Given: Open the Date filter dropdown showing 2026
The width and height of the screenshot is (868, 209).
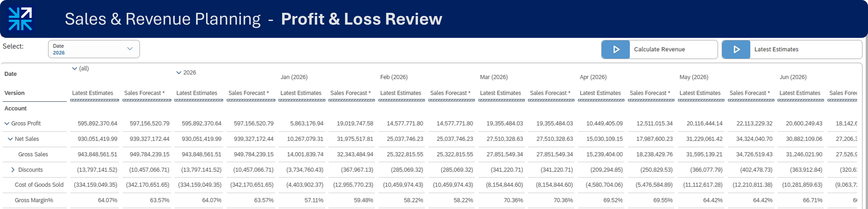Looking at the screenshot, I should [x=94, y=49].
